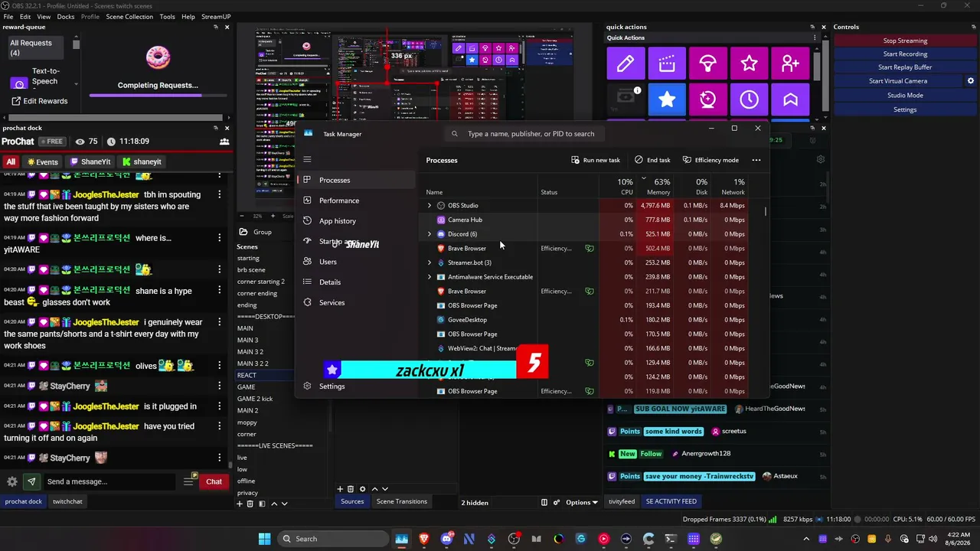Click the clock quick action tile
Image resolution: width=980 pixels, height=551 pixels.
click(x=750, y=99)
